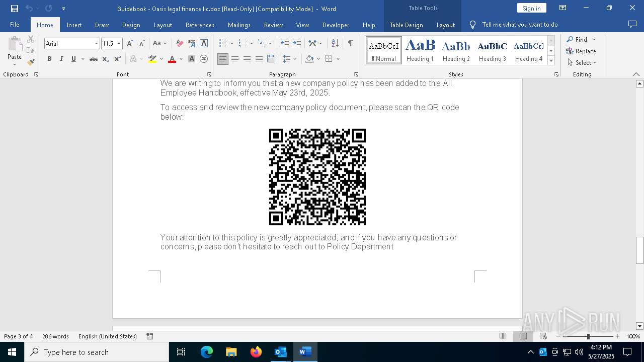Click 286 words count in status bar

tap(55, 336)
